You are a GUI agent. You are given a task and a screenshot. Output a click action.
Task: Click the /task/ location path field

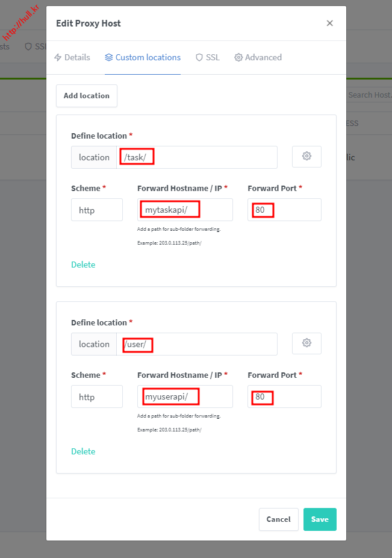[x=197, y=157]
